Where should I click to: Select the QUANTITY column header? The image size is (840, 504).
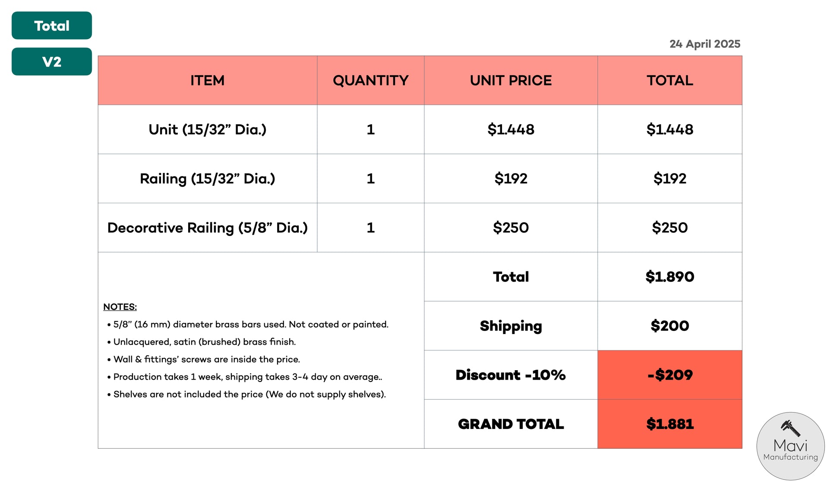pos(371,80)
